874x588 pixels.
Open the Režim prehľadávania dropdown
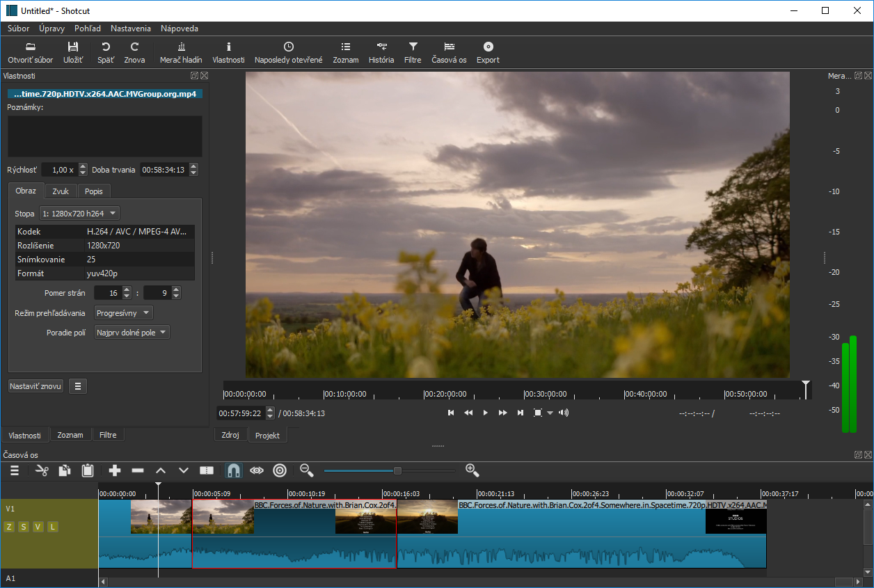click(x=123, y=313)
